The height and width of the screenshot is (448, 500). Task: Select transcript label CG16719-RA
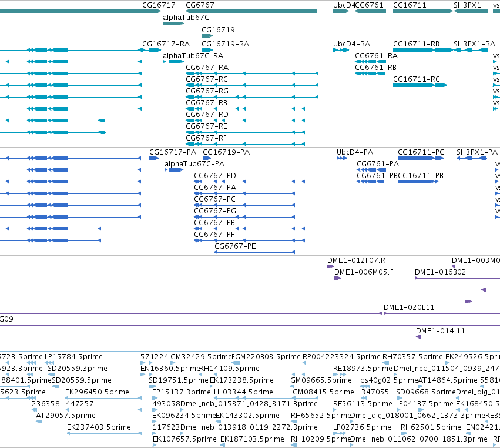tap(226, 44)
